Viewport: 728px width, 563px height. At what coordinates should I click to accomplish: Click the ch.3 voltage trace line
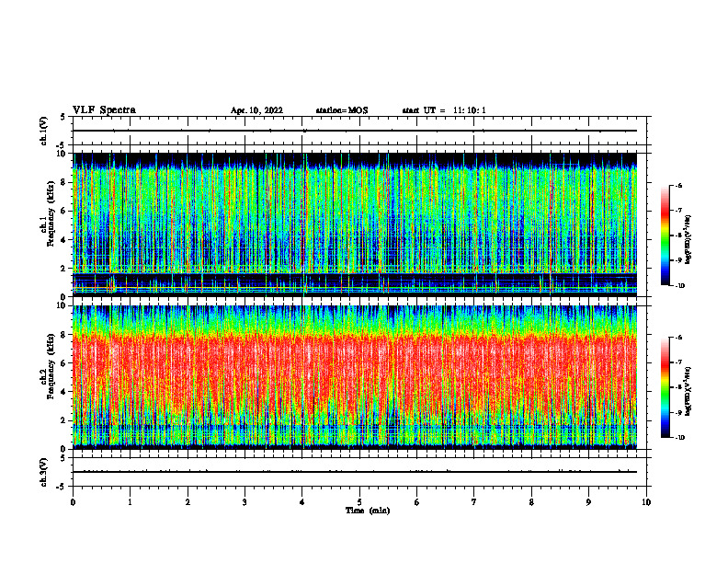click(355, 472)
